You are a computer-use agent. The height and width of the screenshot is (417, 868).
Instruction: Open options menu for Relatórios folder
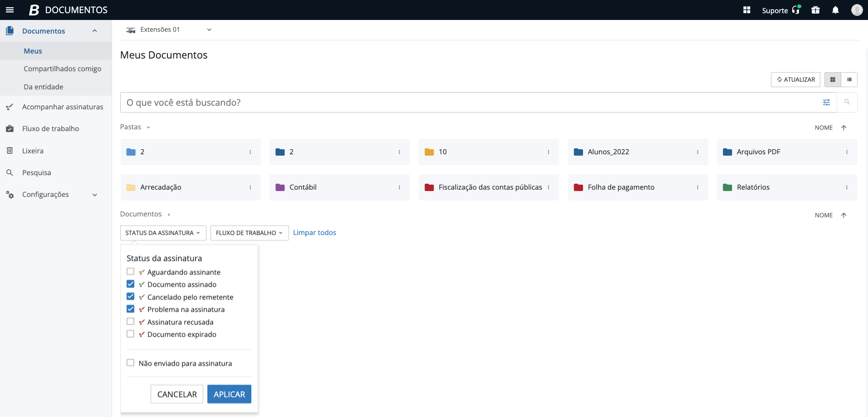click(x=846, y=187)
